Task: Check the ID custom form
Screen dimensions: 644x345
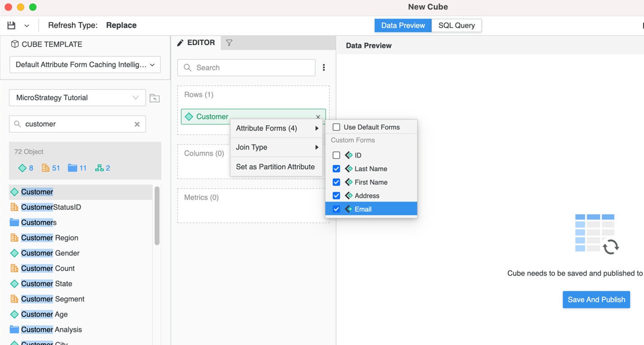Action: coord(336,155)
